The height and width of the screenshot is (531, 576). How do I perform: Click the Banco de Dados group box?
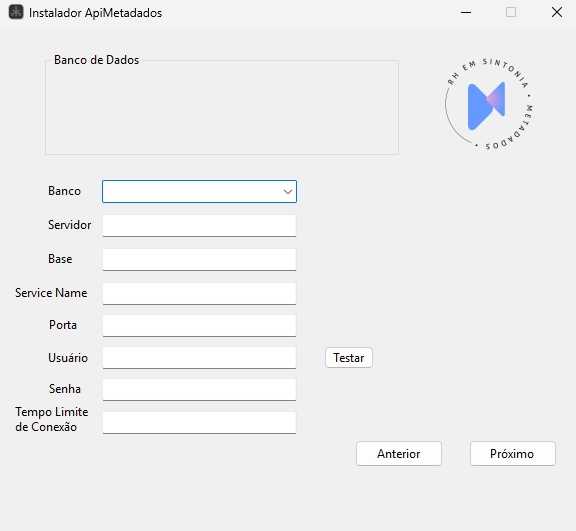point(222,107)
